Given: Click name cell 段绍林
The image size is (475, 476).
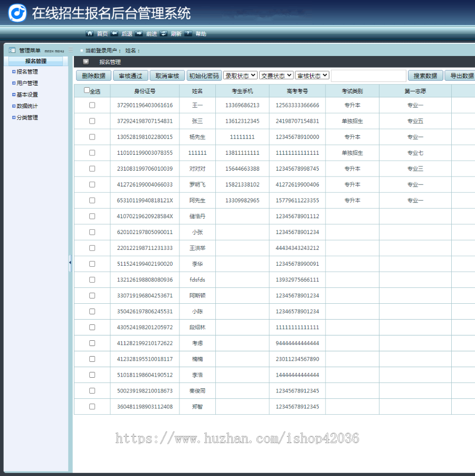Looking at the screenshot, I should pos(197,327).
